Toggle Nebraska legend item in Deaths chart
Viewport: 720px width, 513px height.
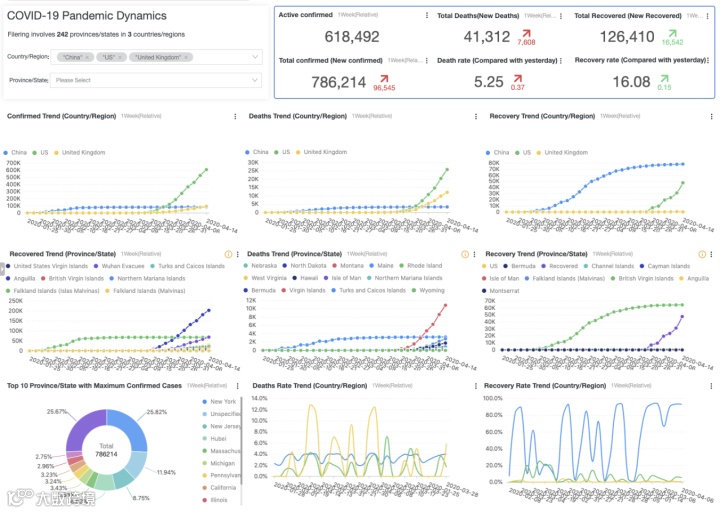click(260, 265)
